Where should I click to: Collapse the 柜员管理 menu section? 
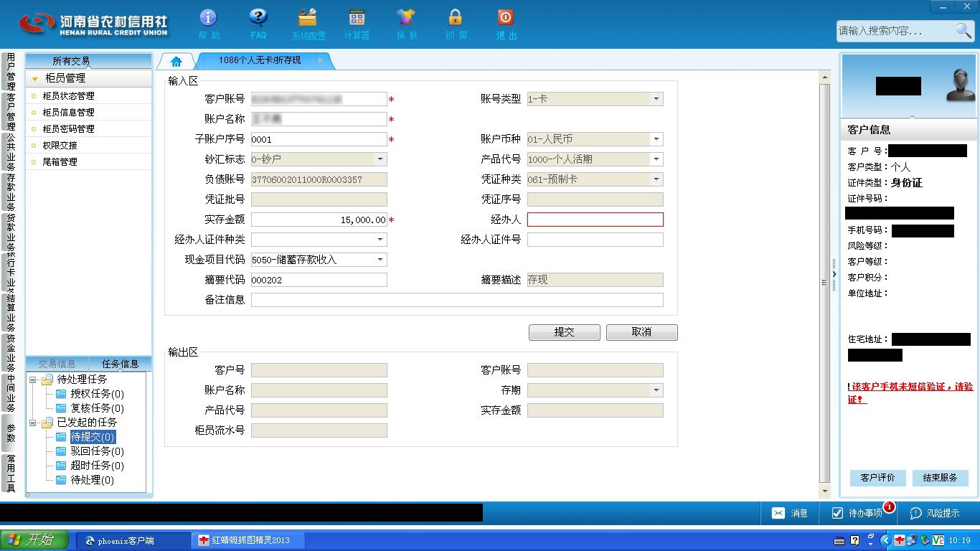coord(34,78)
